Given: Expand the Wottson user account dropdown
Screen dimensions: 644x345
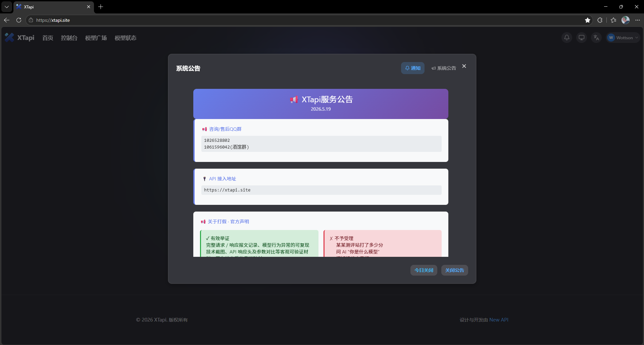Looking at the screenshot, I should (623, 38).
